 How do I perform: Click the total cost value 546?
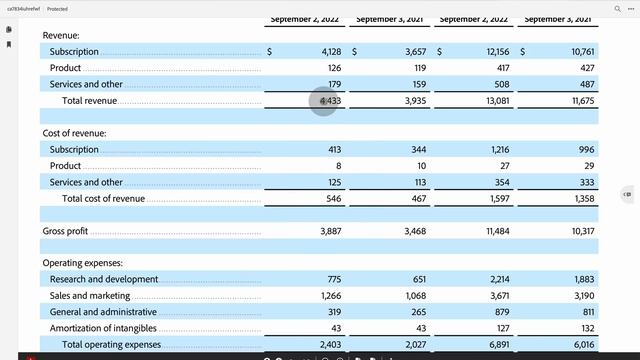(x=334, y=199)
